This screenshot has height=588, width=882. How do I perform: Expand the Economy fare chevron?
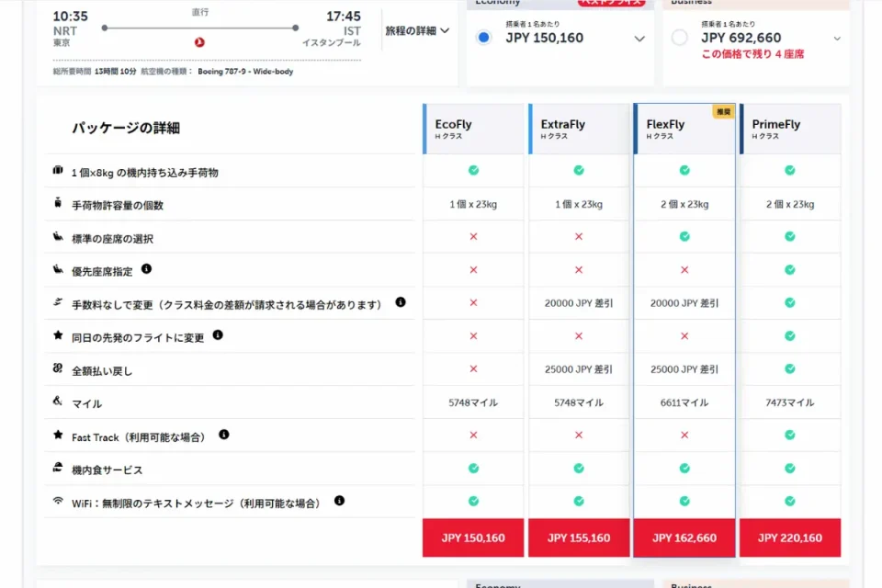[x=639, y=39]
